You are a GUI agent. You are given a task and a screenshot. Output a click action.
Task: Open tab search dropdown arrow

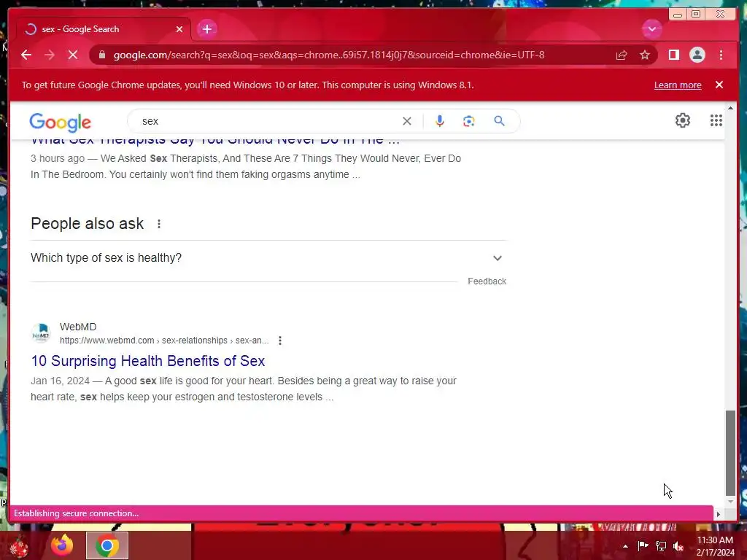[651, 29]
